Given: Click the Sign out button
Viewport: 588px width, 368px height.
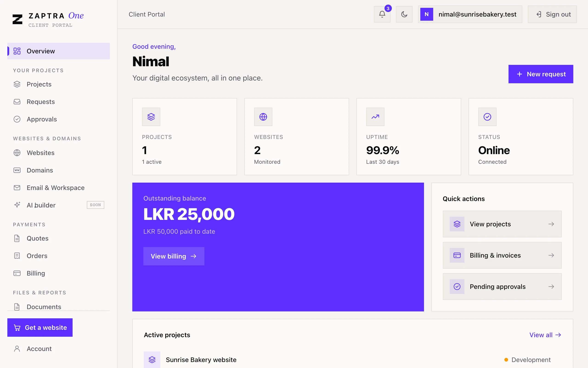Looking at the screenshot, I should 552,14.
